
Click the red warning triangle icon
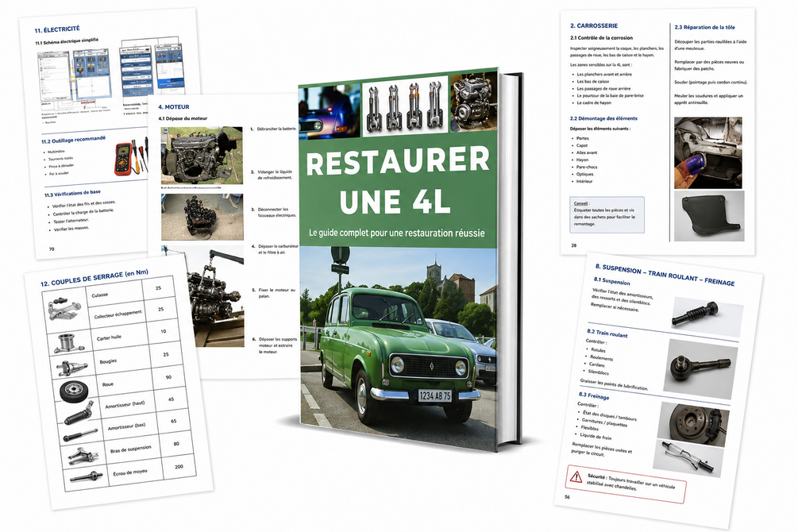pos(576,476)
